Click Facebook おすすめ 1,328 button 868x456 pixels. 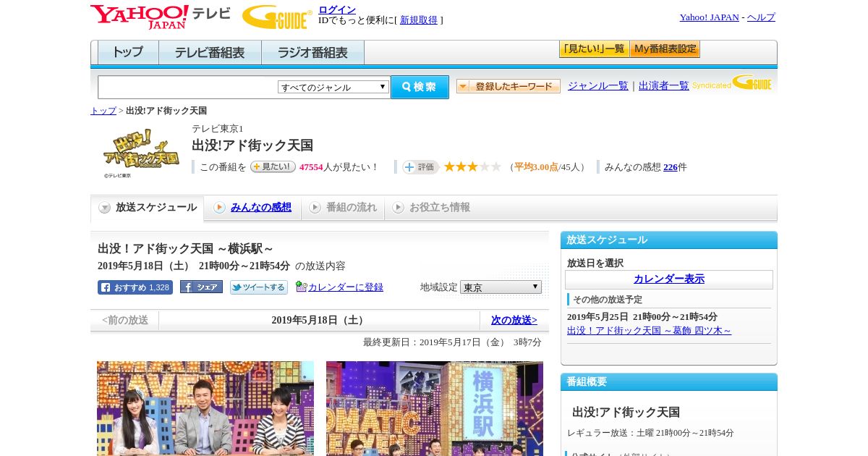(135, 287)
